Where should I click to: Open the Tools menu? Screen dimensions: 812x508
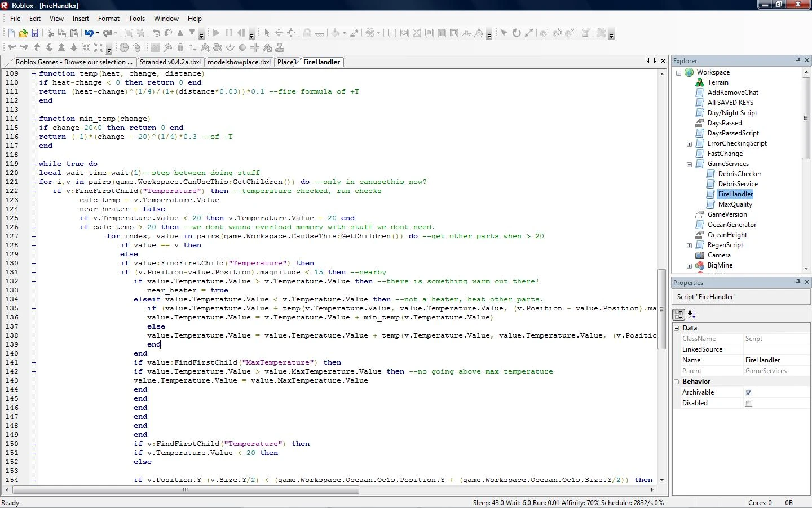click(136, 19)
